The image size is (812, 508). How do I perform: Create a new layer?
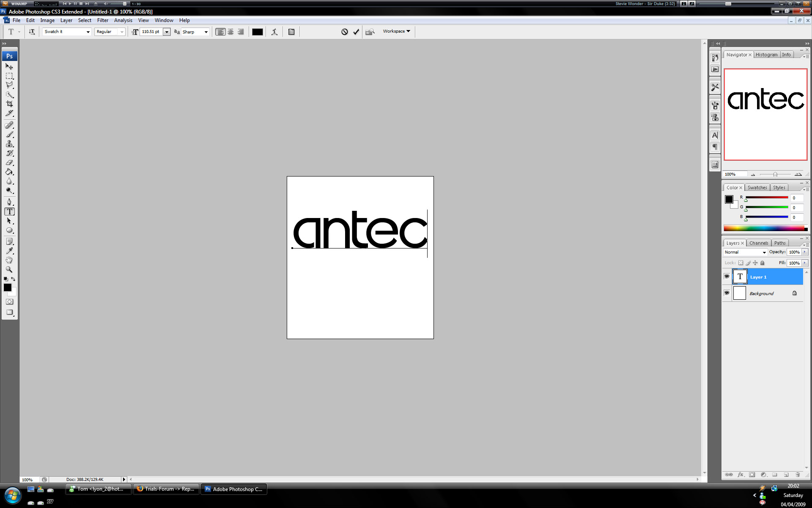[x=786, y=475]
